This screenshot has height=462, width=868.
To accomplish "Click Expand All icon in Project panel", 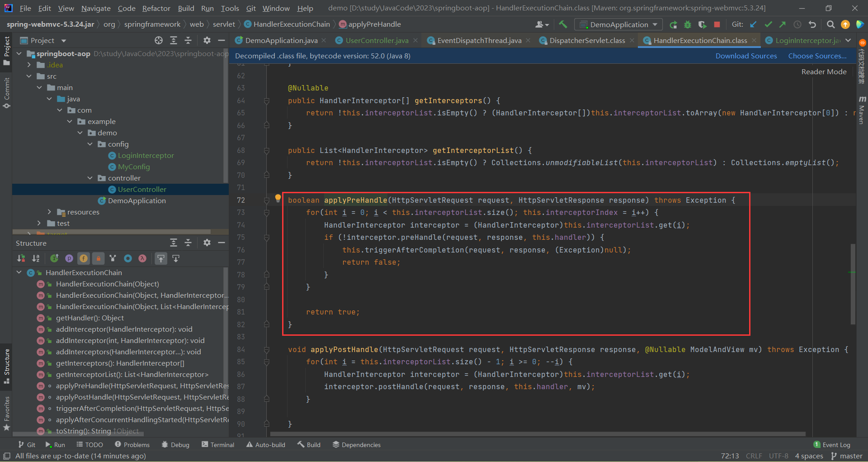I will point(174,40).
